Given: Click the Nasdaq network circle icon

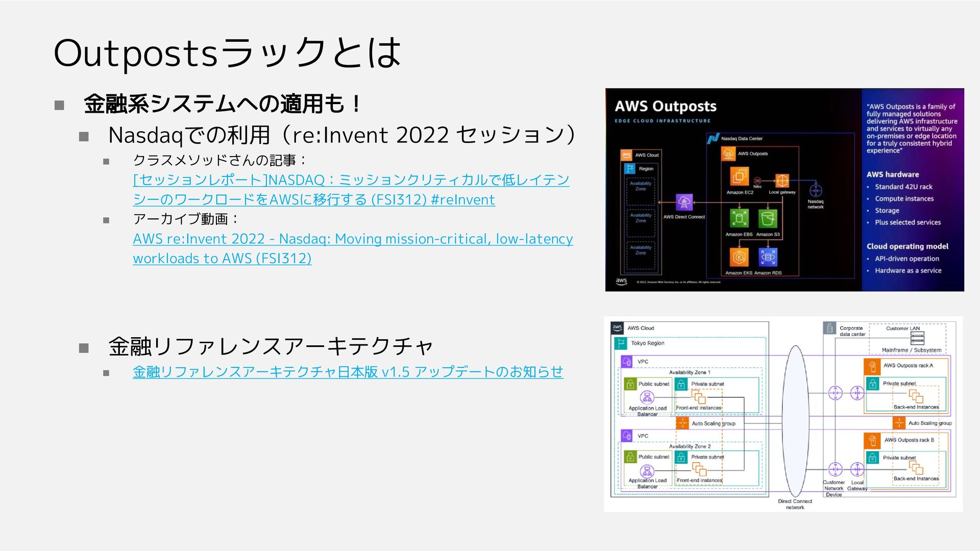Looking at the screenshot, I should click(x=815, y=191).
